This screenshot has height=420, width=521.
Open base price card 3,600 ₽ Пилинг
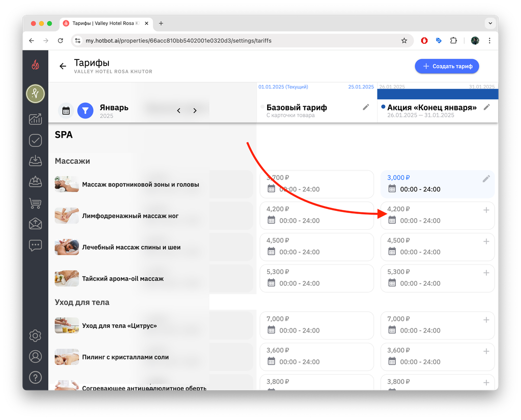(316, 356)
